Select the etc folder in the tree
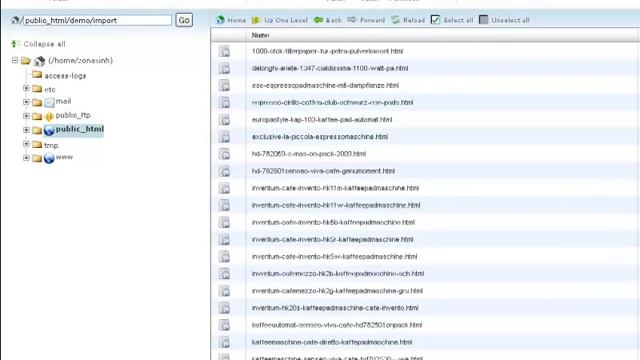The width and height of the screenshot is (640, 360). click(49, 89)
